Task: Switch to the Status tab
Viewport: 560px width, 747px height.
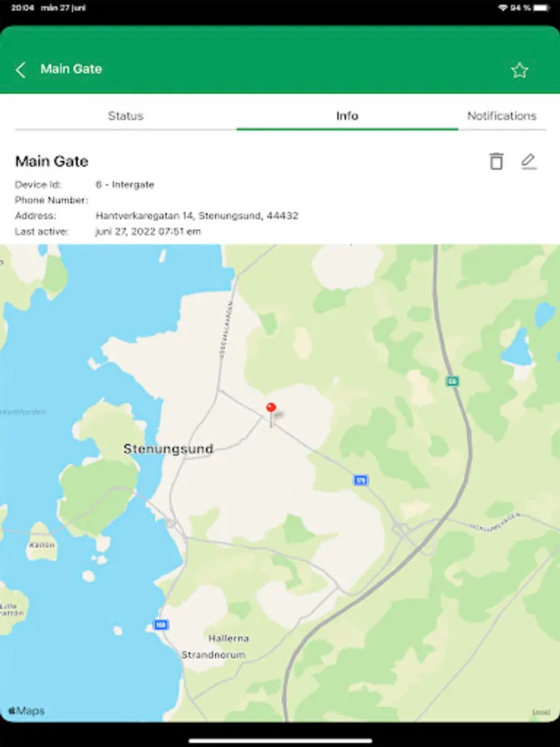Action: [126, 115]
